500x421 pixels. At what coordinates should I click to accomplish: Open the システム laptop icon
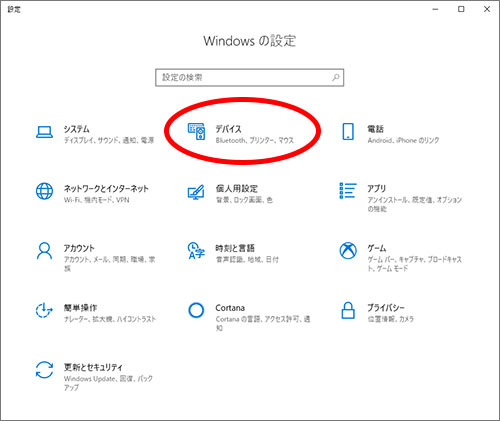pyautogui.click(x=44, y=132)
